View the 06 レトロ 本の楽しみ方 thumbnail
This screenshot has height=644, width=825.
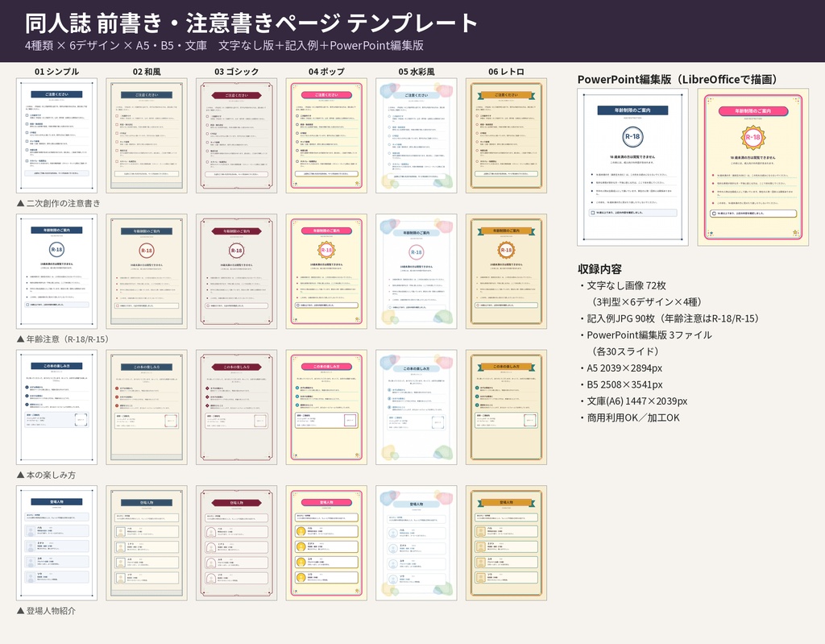[506, 408]
